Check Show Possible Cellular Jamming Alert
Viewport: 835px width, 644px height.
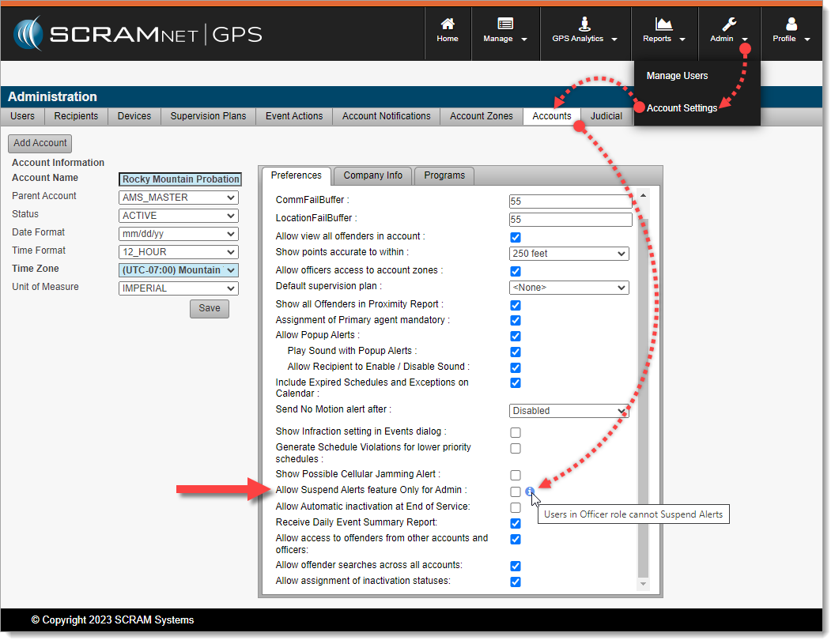click(516, 475)
